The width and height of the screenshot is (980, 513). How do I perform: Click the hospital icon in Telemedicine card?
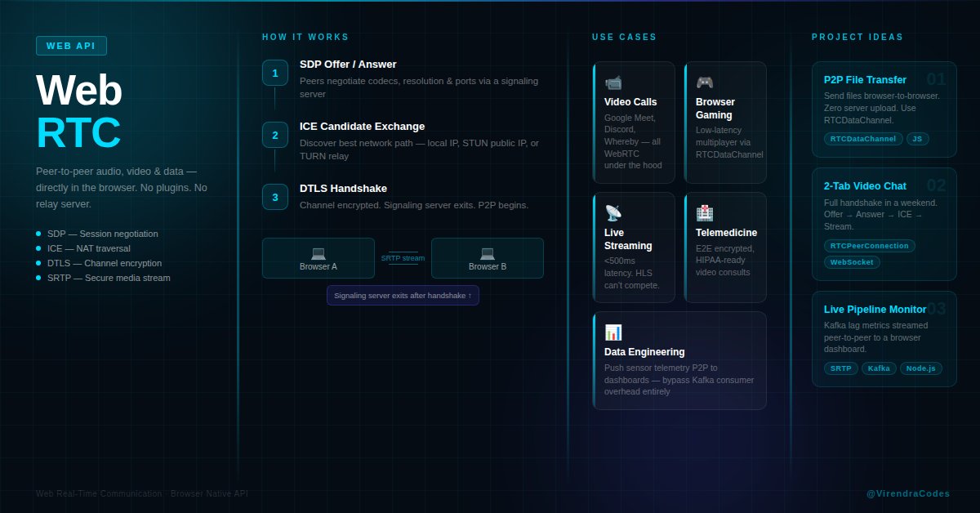(x=705, y=213)
